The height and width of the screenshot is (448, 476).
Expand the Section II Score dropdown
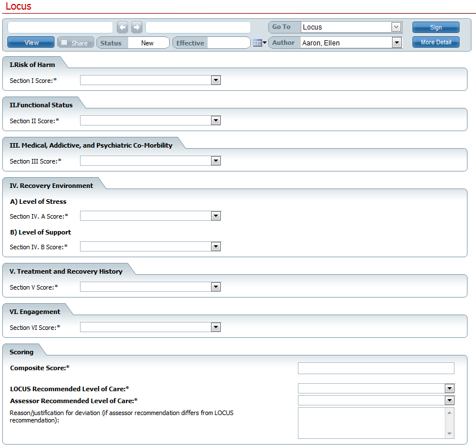(216, 121)
